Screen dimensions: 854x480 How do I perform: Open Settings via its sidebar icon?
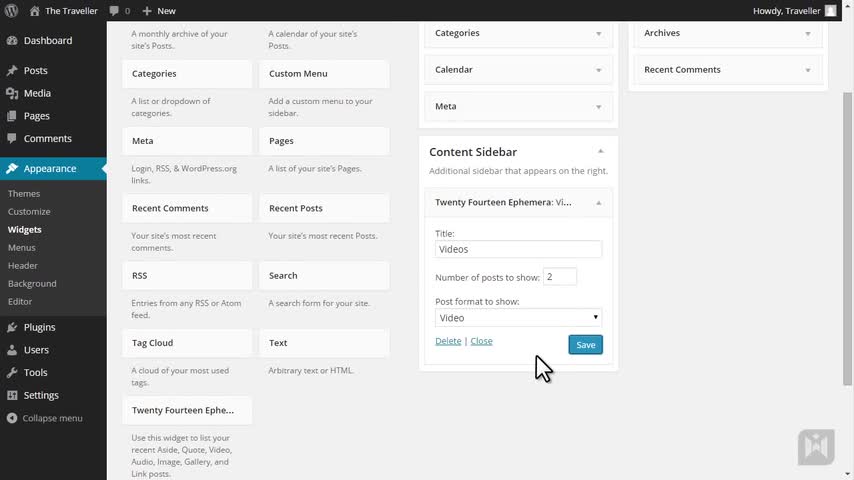(x=12, y=395)
